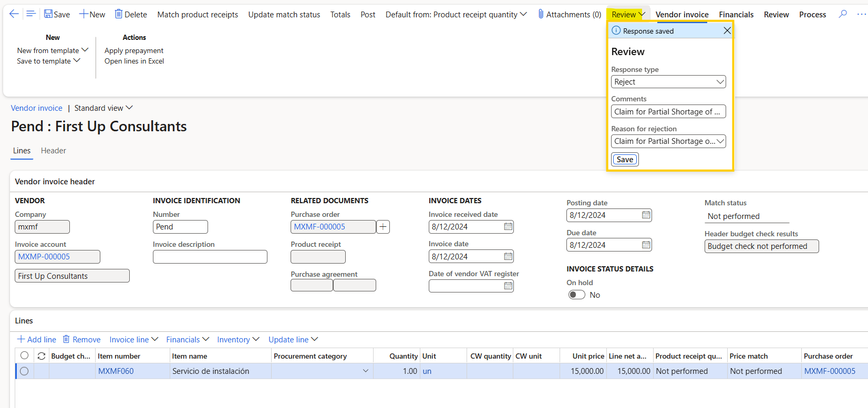Create a New vendor invoice
Viewport: 868px width, 408px height.
92,14
